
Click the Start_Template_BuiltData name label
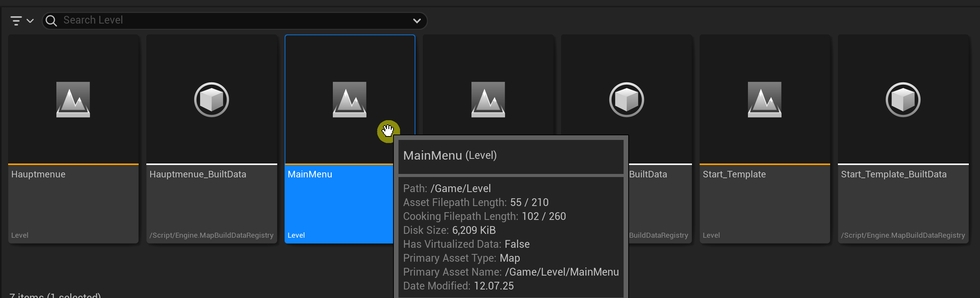pos(894,174)
